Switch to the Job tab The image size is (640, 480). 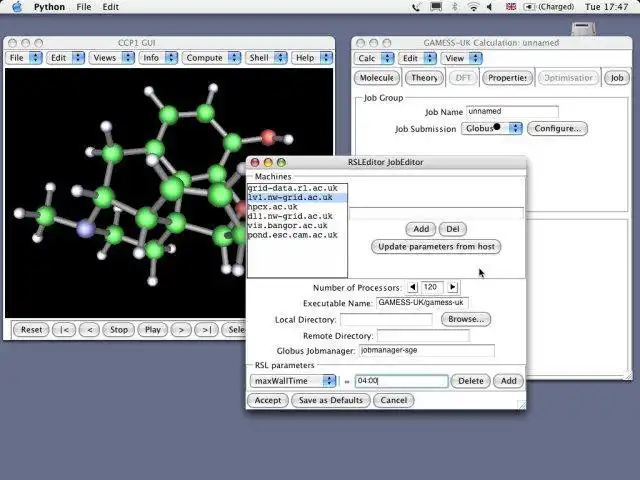(x=617, y=78)
